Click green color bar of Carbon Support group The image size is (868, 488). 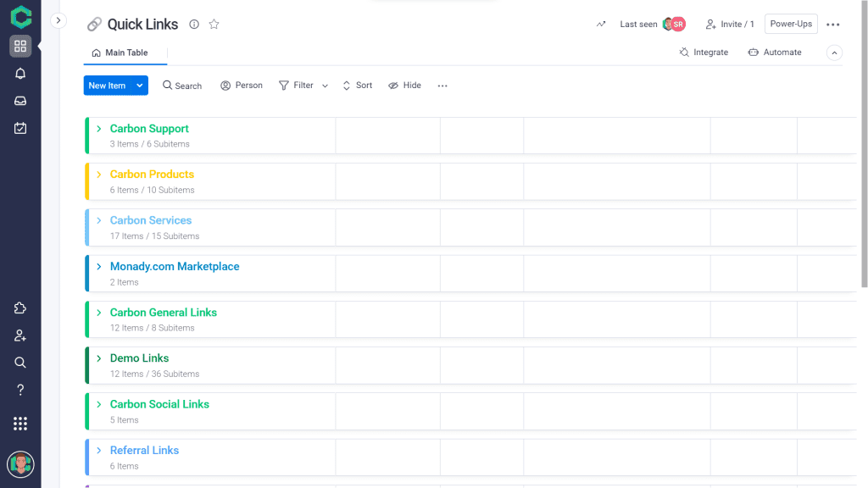coord(87,136)
